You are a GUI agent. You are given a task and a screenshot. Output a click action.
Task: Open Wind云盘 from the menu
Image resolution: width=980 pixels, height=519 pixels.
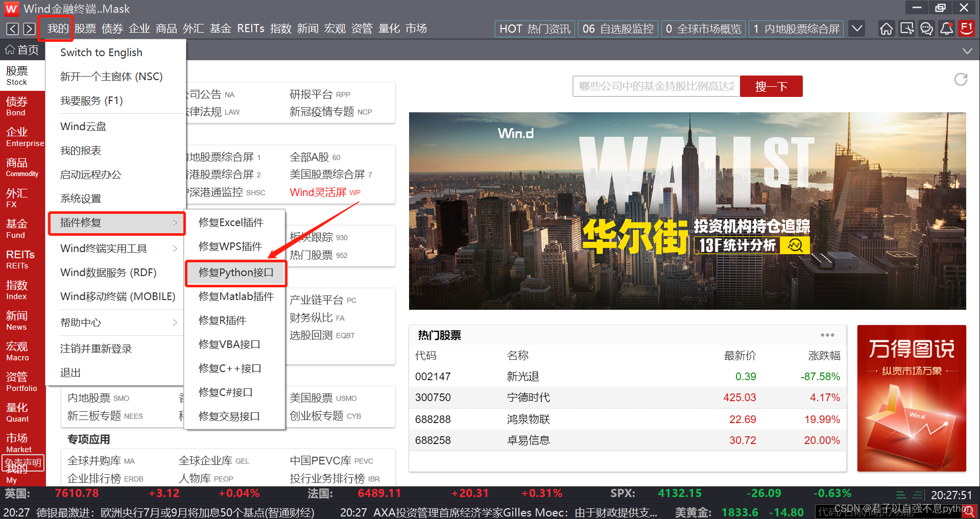point(83,126)
